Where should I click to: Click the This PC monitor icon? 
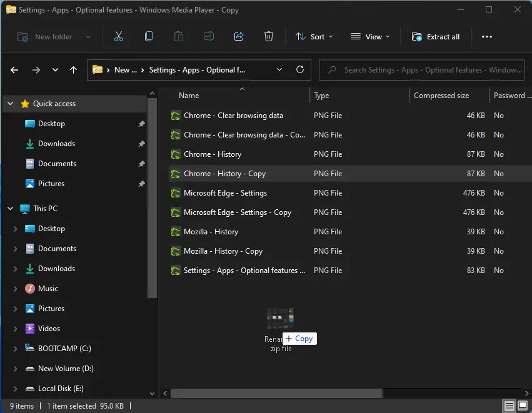(25, 209)
